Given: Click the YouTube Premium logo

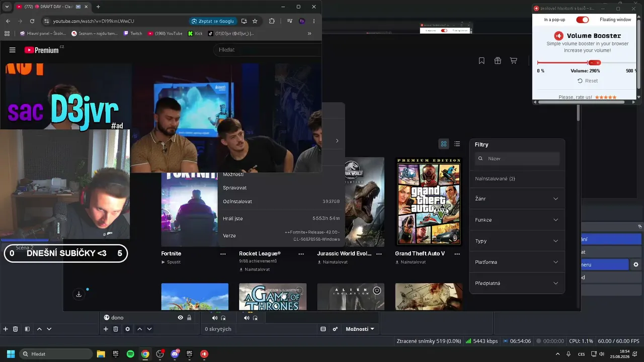Looking at the screenshot, I should tap(41, 50).
